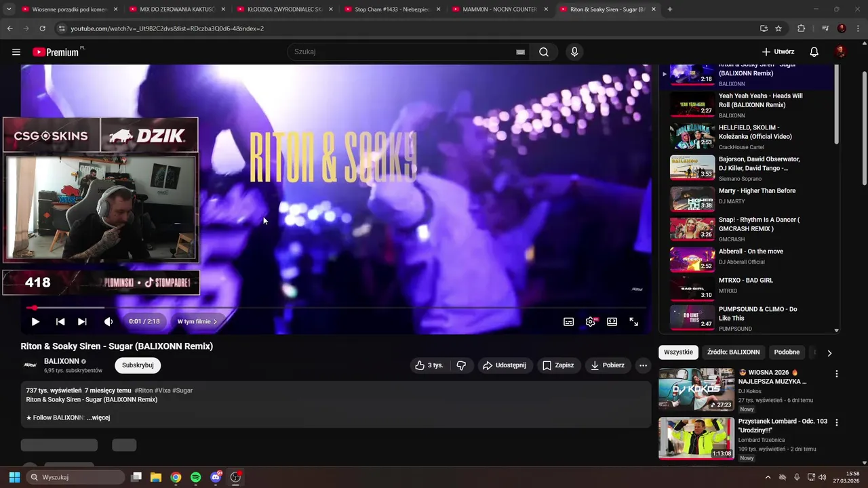
Task: Open the media control icon in the browser toolbar
Action: (825, 28)
